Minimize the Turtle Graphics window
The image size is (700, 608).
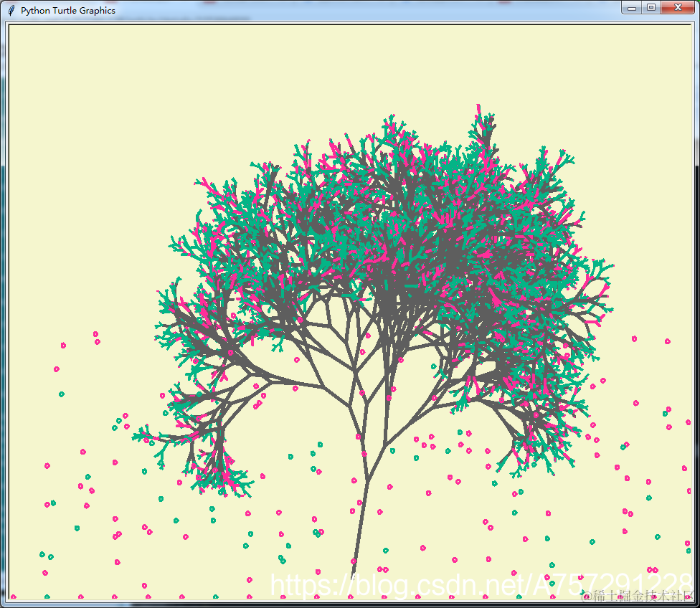coord(631,8)
